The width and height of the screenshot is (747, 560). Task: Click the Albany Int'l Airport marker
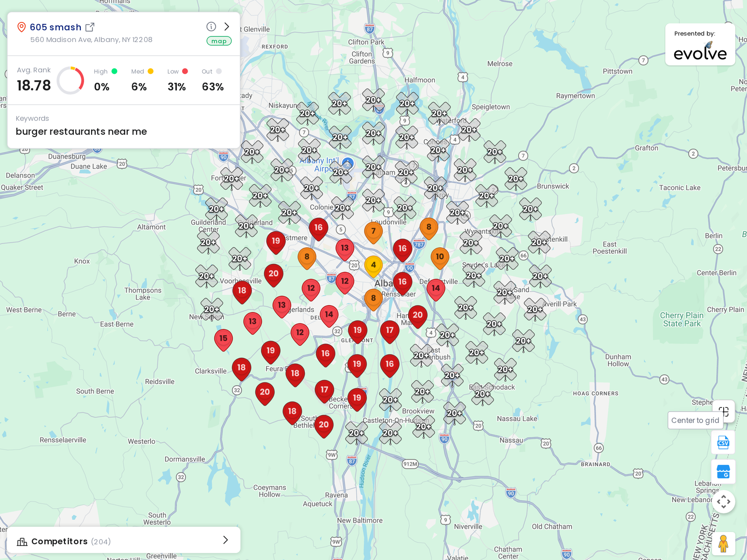coord(347,163)
